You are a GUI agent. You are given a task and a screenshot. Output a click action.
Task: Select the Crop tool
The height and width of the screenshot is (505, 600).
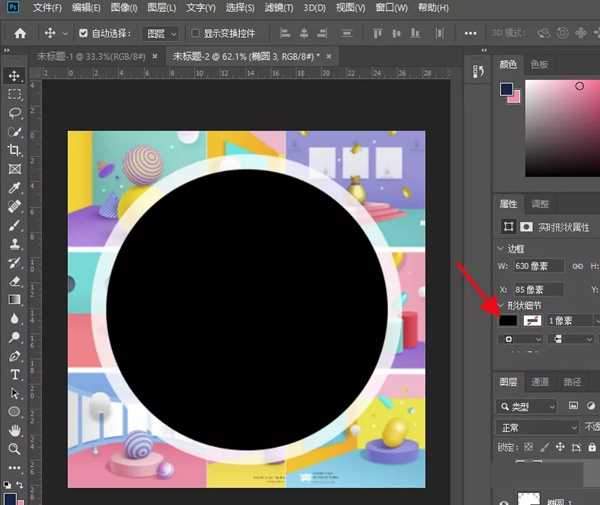pyautogui.click(x=14, y=150)
